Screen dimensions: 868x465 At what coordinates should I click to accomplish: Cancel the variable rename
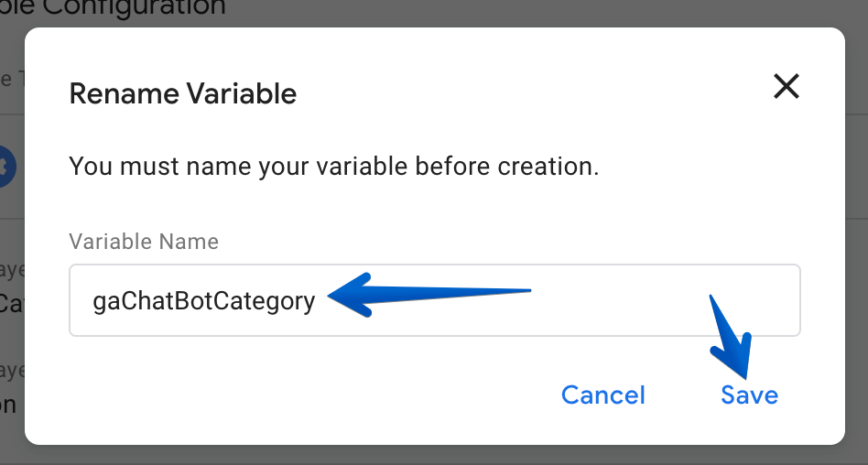coord(602,395)
